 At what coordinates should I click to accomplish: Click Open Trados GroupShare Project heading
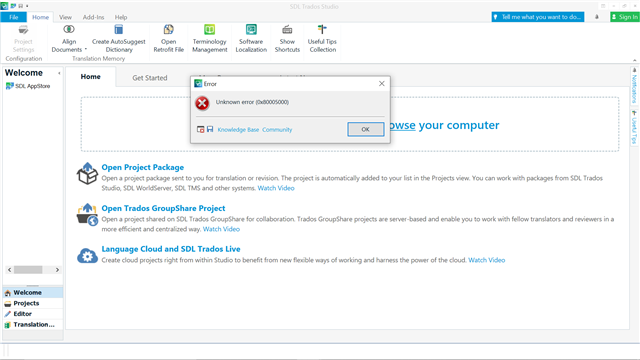click(163, 208)
